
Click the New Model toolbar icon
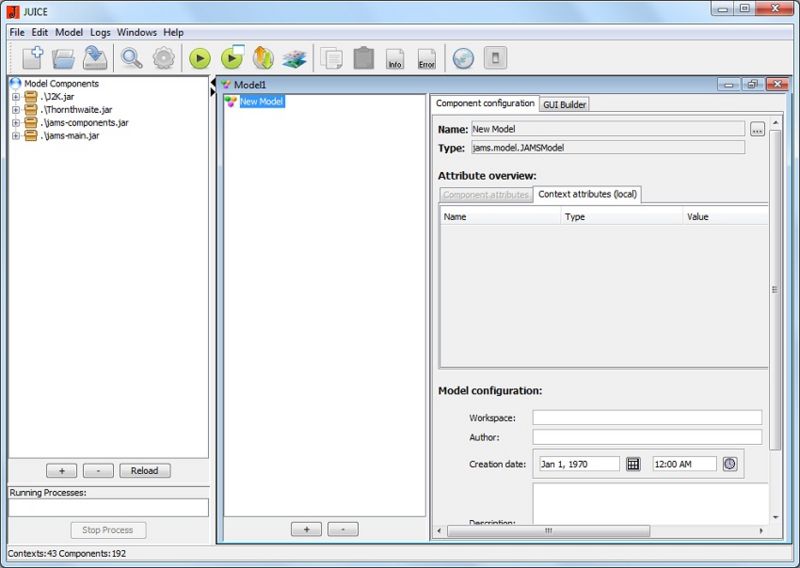click(31, 58)
